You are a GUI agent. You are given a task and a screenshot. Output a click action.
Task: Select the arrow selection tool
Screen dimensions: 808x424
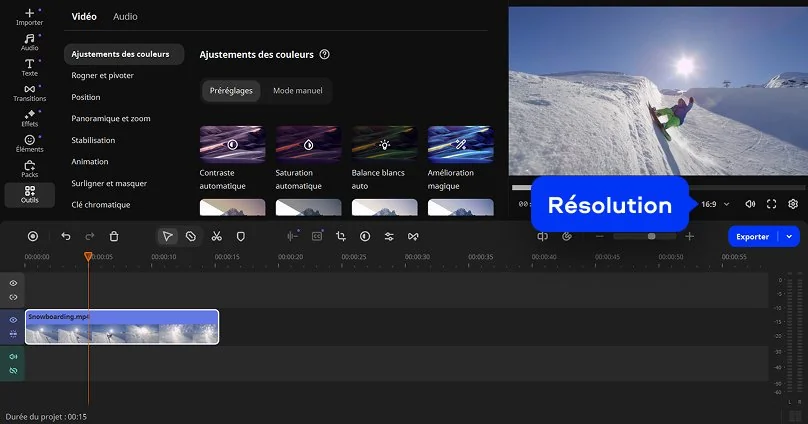click(x=167, y=236)
